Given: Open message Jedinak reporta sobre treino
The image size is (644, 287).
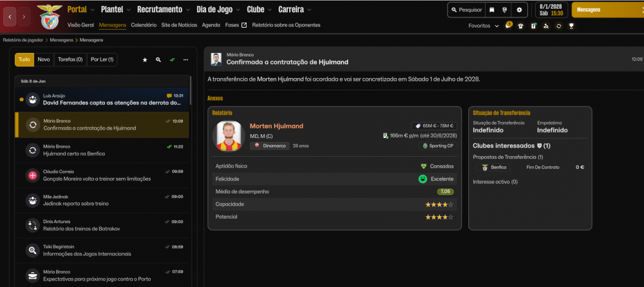Looking at the screenshot, I should pos(102,200).
